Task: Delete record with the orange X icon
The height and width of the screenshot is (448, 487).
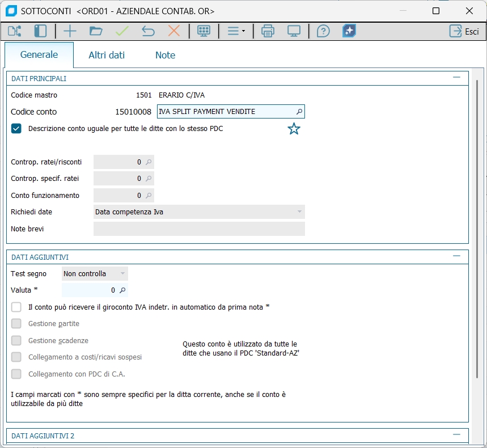Action: tap(174, 31)
